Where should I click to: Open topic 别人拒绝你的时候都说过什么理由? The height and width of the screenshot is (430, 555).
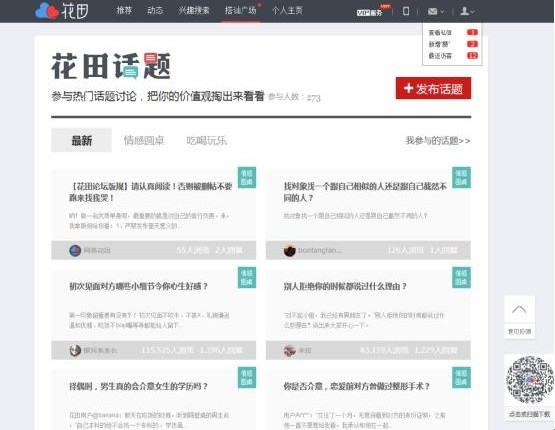click(345, 286)
